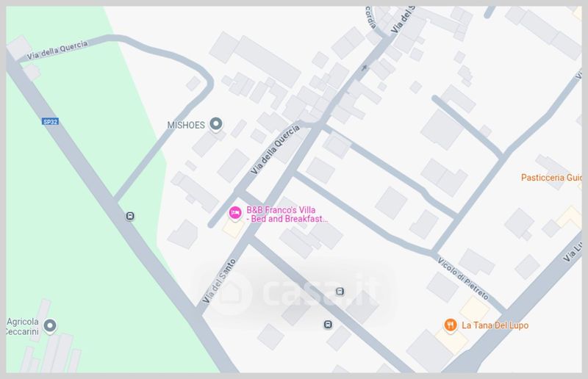Click the Agricola Ceccarini location pin
588x379 pixels.
pos(50,325)
